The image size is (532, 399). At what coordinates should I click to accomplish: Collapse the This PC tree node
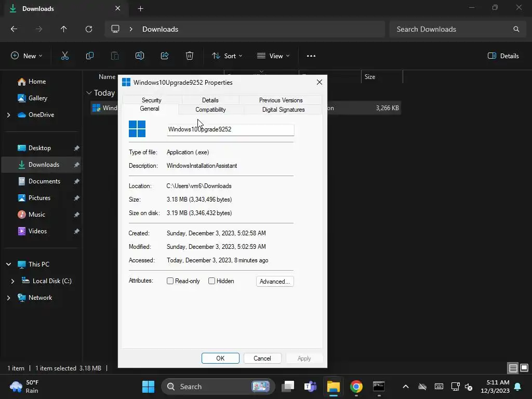8,264
